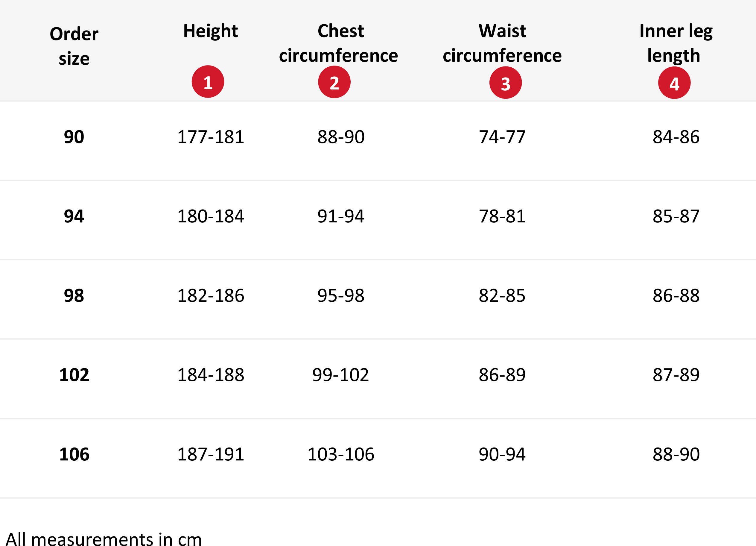Click the Chest circumference header
This screenshot has height=546, width=756.
(338, 43)
